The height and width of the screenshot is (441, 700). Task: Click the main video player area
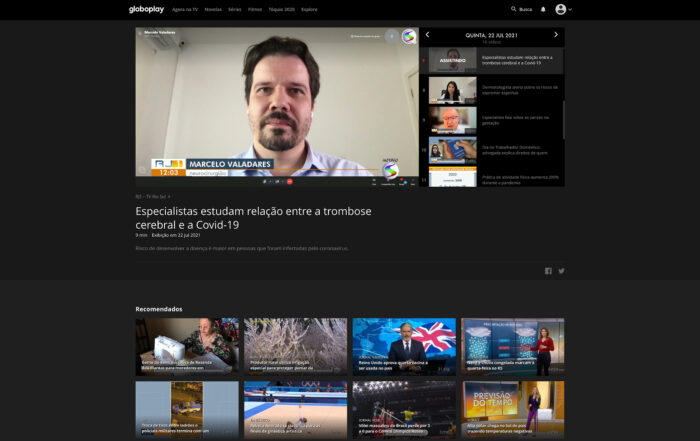[x=277, y=106]
